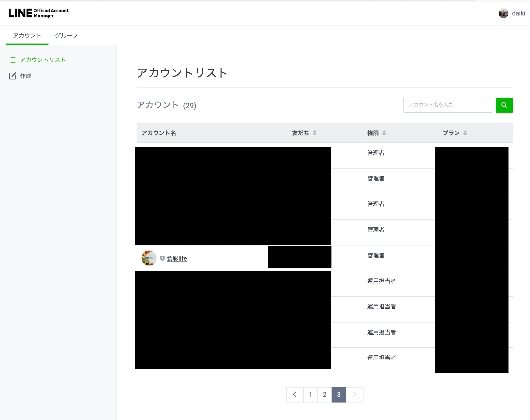The width and height of the screenshot is (530, 420).
Task: Open the daiki profile avatar
Action: tap(503, 13)
